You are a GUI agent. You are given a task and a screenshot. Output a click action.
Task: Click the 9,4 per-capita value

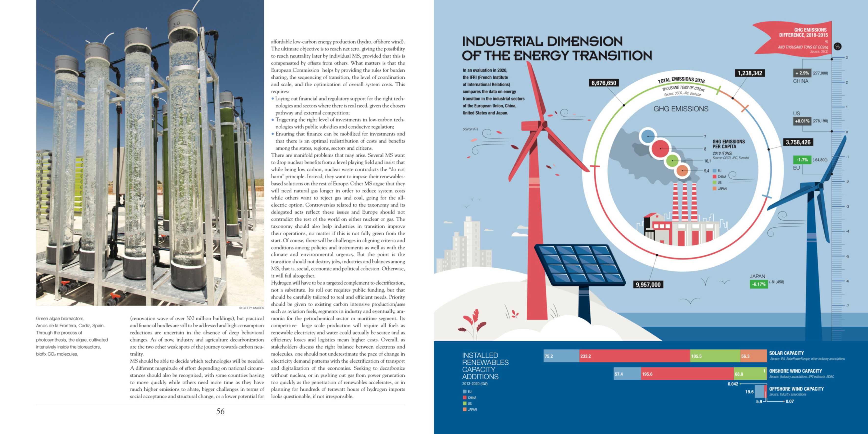pos(707,171)
